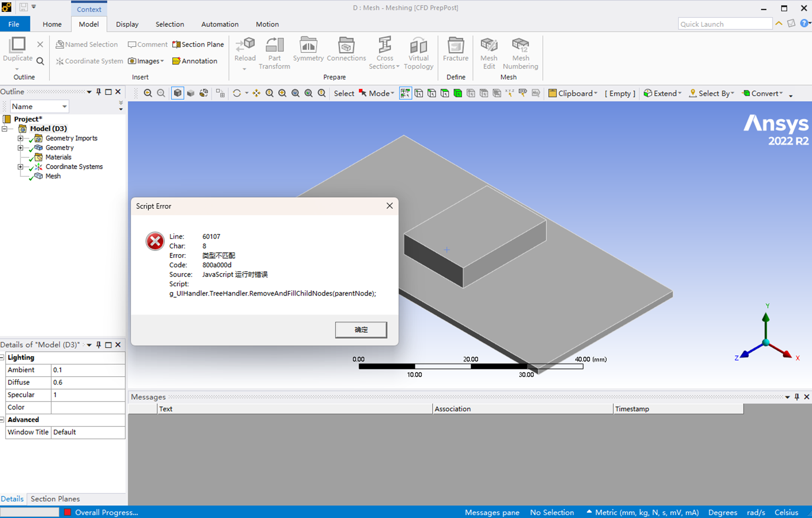Click the rotate view icon
Viewport: 812px width, 518px height.
pyautogui.click(x=237, y=93)
